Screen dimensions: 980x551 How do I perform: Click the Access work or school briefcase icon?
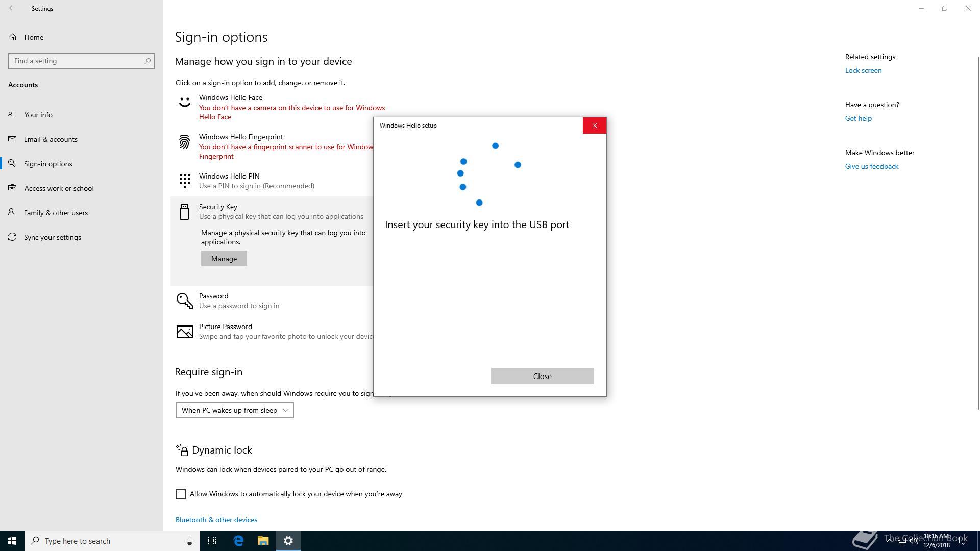click(12, 188)
